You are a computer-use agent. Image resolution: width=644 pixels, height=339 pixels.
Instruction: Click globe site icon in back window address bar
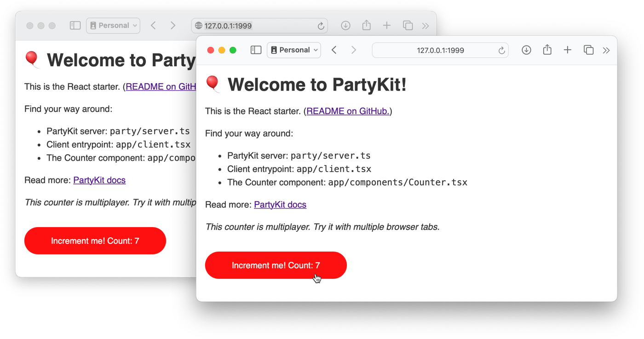point(199,26)
